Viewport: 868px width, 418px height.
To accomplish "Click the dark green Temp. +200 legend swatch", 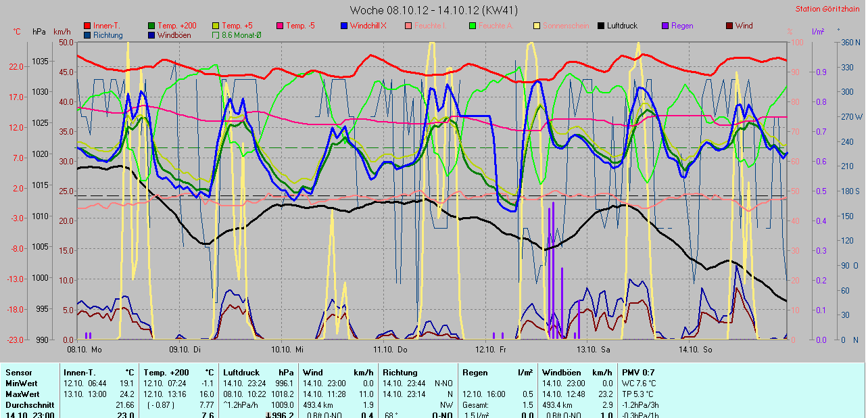I will click(151, 26).
